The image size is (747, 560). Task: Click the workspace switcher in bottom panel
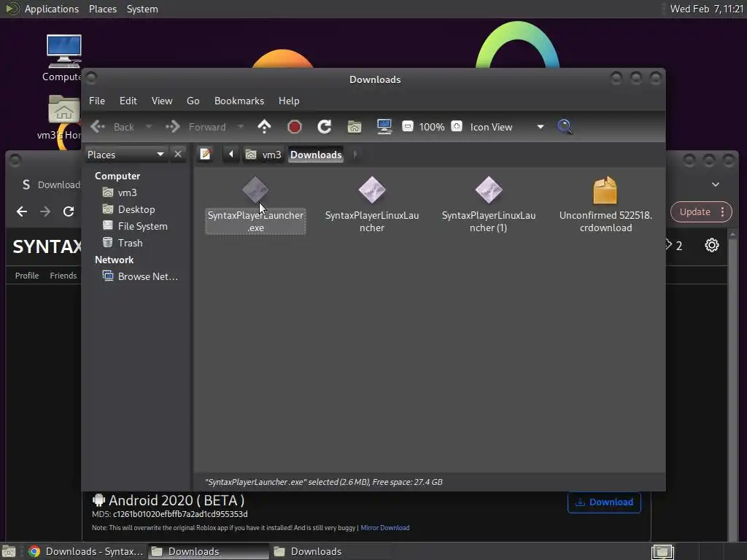[662, 551]
